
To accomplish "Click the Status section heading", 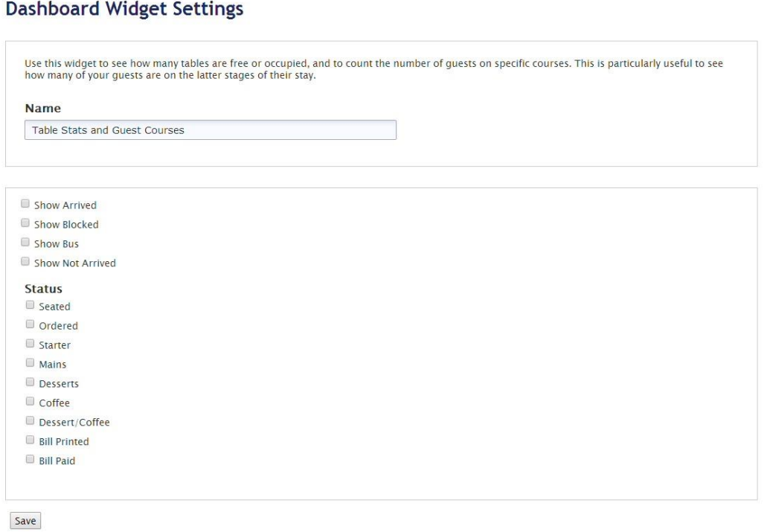I will tap(44, 289).
